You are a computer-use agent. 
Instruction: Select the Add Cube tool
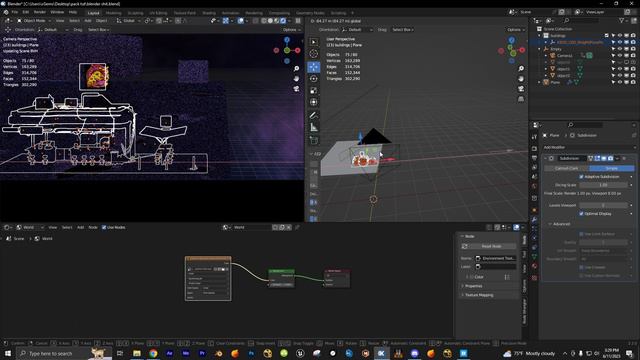[313, 140]
